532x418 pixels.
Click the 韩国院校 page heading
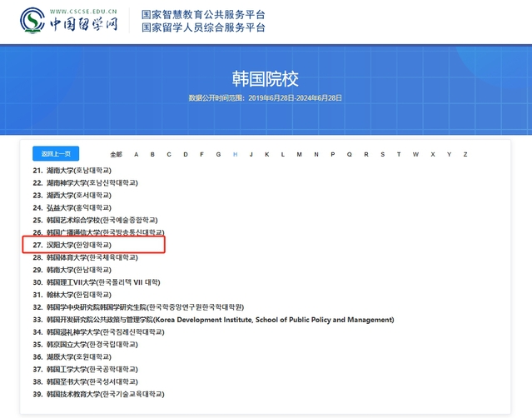click(266, 79)
